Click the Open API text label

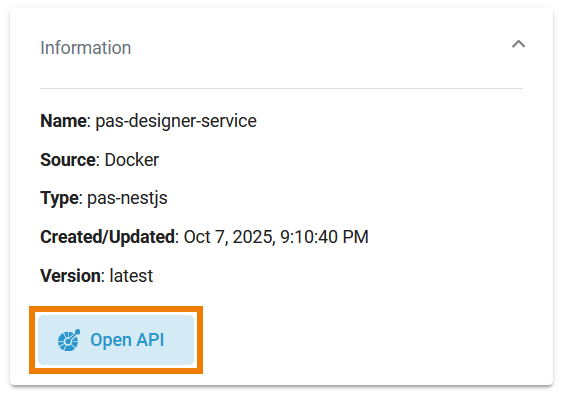(x=127, y=340)
